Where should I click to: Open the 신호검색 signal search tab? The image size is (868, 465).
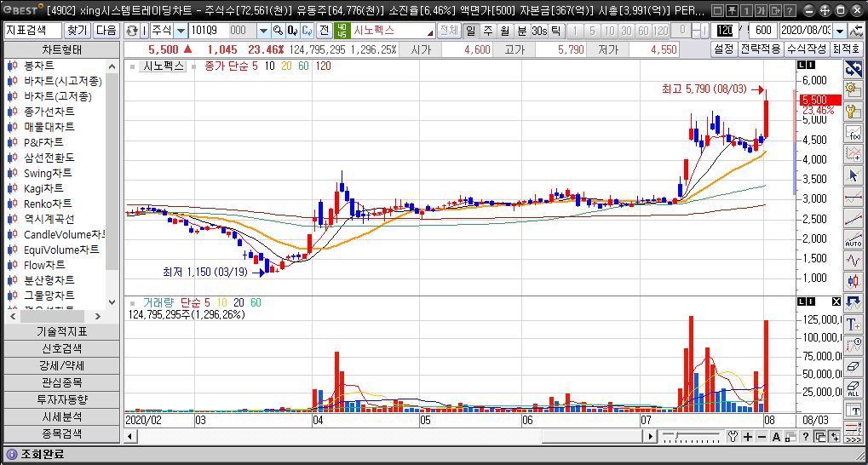(x=61, y=349)
